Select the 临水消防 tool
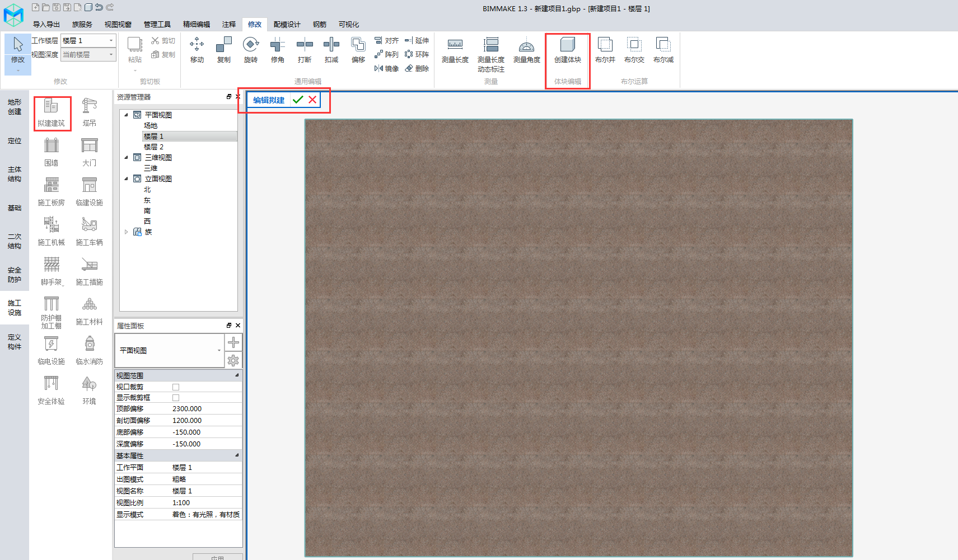The height and width of the screenshot is (560, 958). [x=90, y=351]
